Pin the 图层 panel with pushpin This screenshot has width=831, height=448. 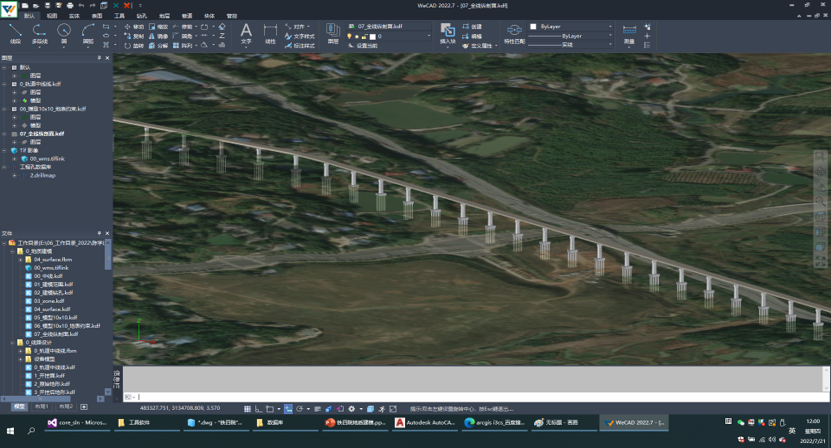[x=99, y=58]
